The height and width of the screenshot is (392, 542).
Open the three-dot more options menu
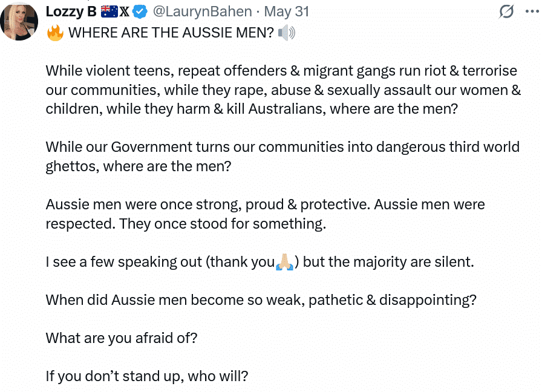coord(532,11)
